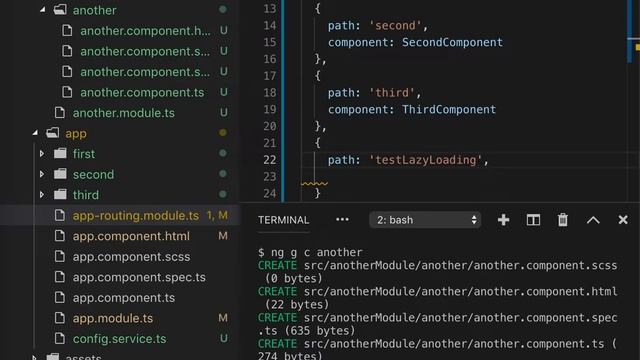Click the another.component.scss path in terminal output
Viewport: 640px width, 360px height.
point(460,266)
